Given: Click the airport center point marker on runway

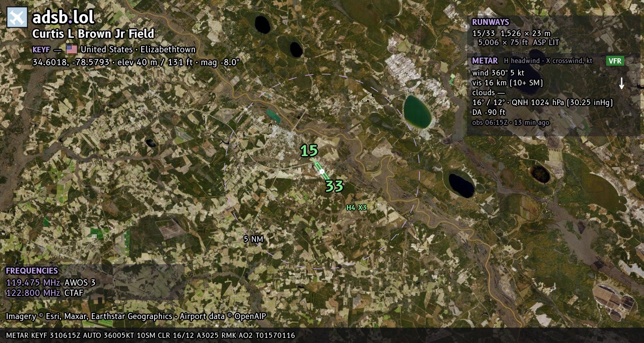Looking at the screenshot, I should tap(322, 171).
